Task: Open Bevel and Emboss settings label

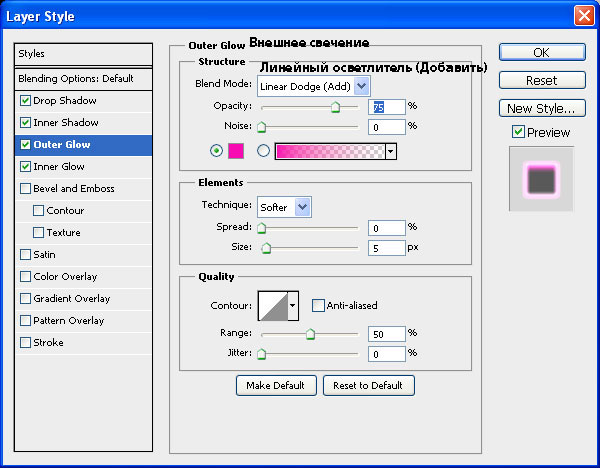Action: click(74, 189)
